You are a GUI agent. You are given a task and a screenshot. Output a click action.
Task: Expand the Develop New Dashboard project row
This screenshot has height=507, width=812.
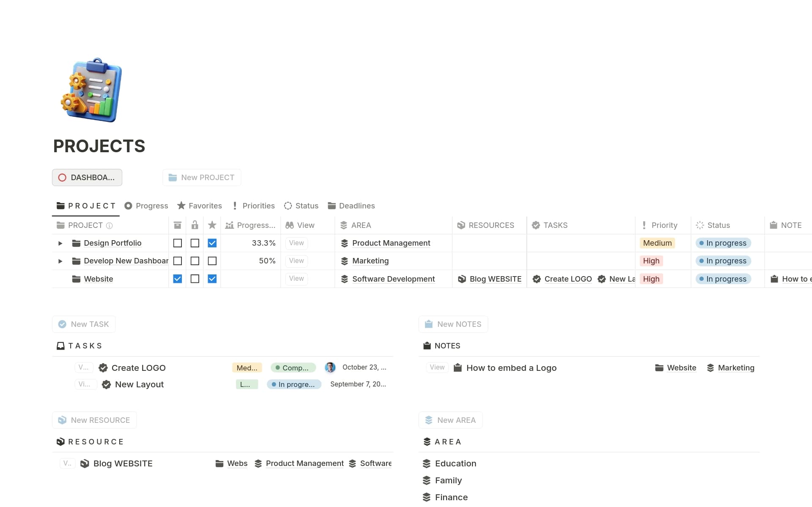click(x=60, y=261)
